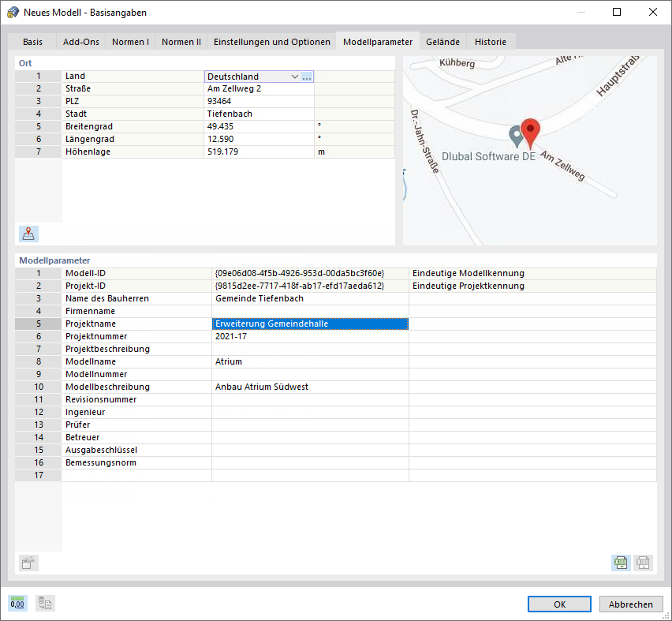Go to the Normen I tab

[130, 42]
